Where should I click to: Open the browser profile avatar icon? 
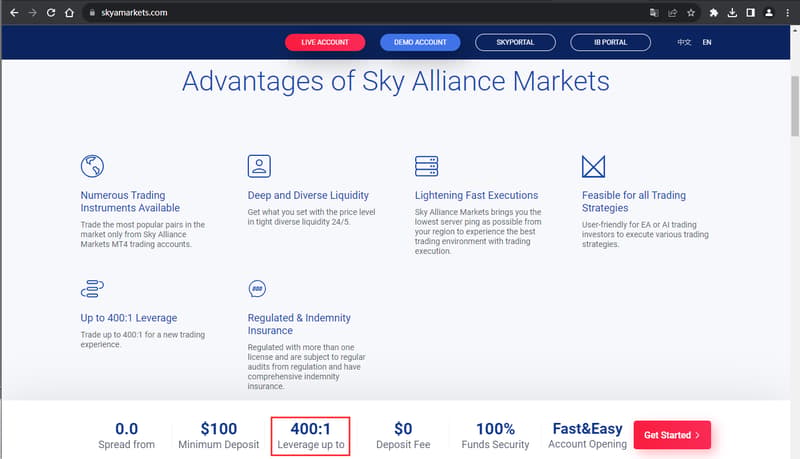769,13
